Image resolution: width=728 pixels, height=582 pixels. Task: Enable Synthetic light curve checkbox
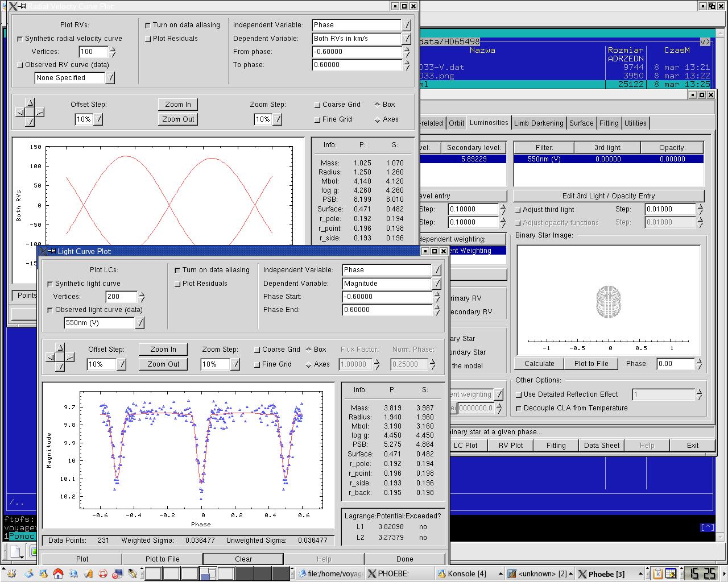point(50,284)
